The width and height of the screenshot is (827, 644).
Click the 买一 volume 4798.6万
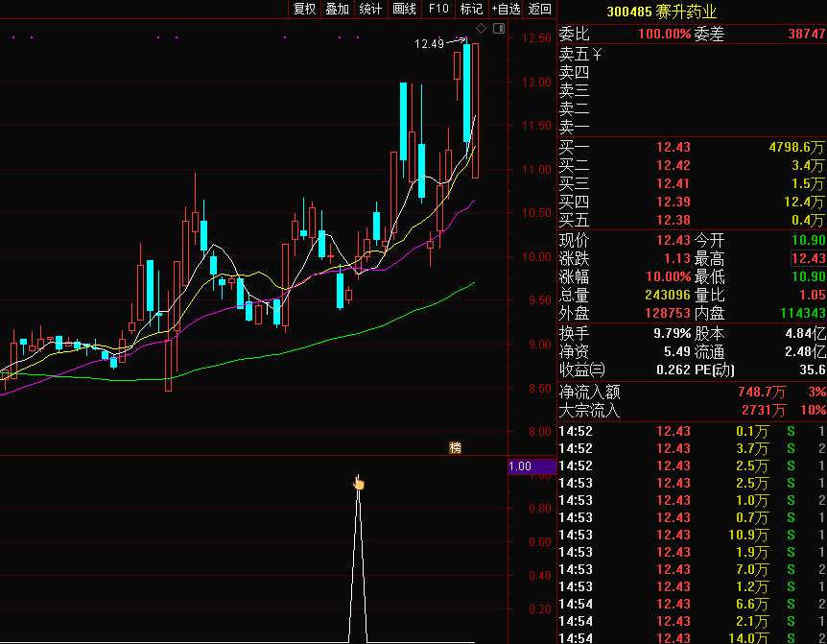coord(796,147)
